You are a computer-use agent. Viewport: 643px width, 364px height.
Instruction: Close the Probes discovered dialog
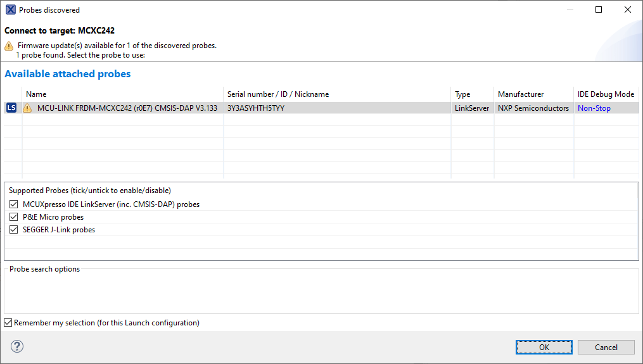click(x=627, y=10)
